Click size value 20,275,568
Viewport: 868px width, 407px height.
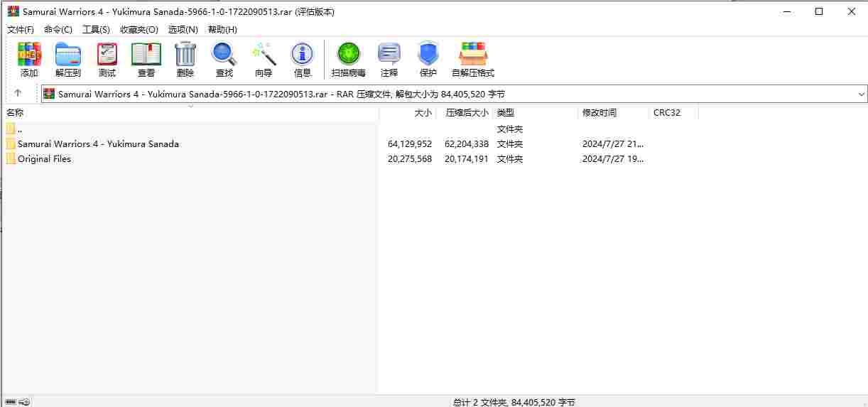pyautogui.click(x=410, y=158)
